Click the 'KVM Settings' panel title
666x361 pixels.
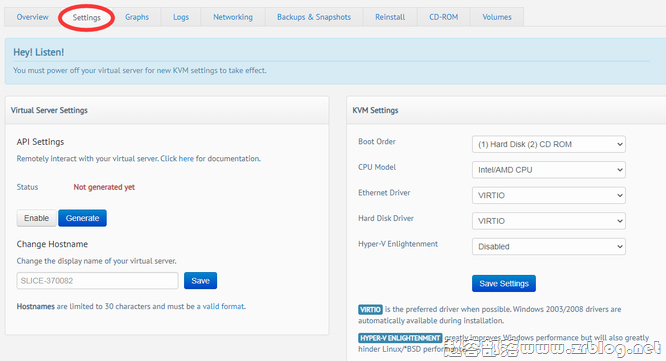(375, 110)
